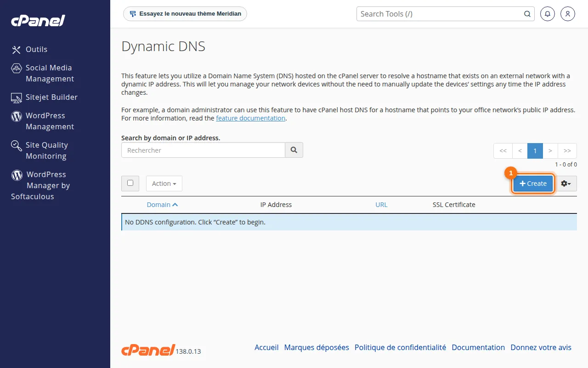Click the Meridian theme icon
The image size is (588, 368).
click(x=133, y=14)
